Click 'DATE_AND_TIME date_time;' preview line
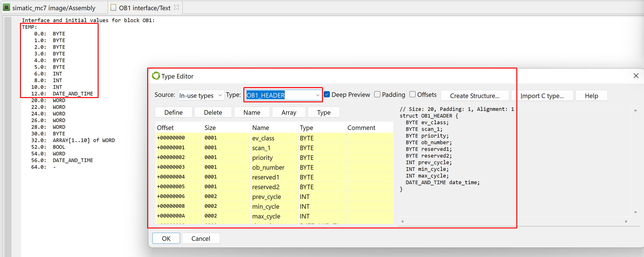644x257 pixels. pyautogui.click(x=443, y=183)
